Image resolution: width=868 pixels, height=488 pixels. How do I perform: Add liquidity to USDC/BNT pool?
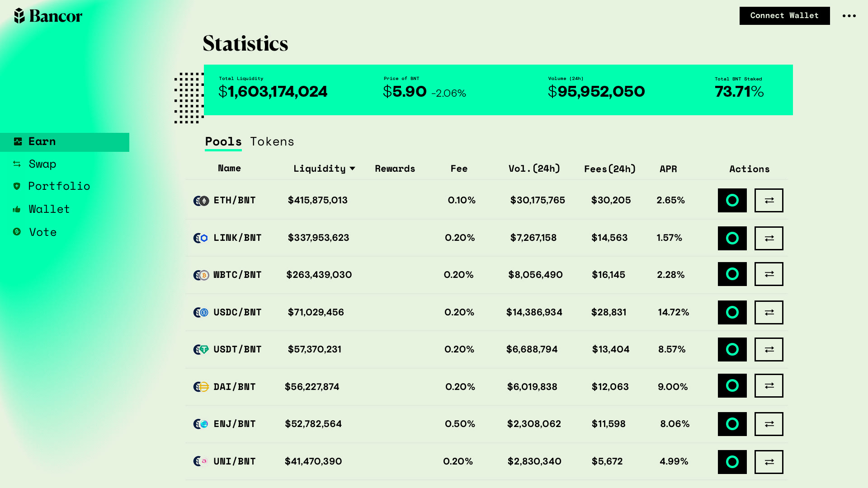[x=732, y=312]
